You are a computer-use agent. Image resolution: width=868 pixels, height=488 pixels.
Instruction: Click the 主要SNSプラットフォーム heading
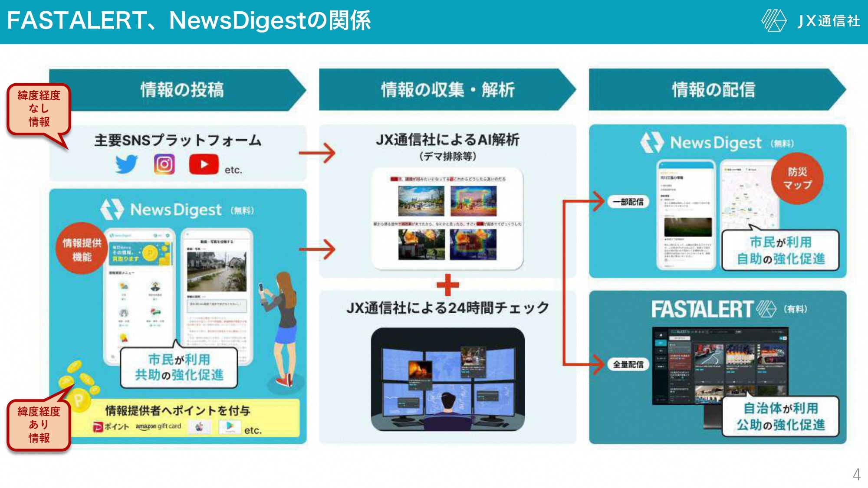tap(178, 140)
